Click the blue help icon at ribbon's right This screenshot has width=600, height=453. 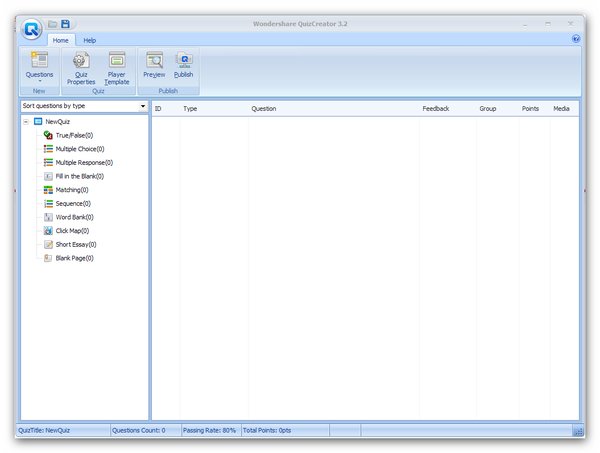click(576, 40)
